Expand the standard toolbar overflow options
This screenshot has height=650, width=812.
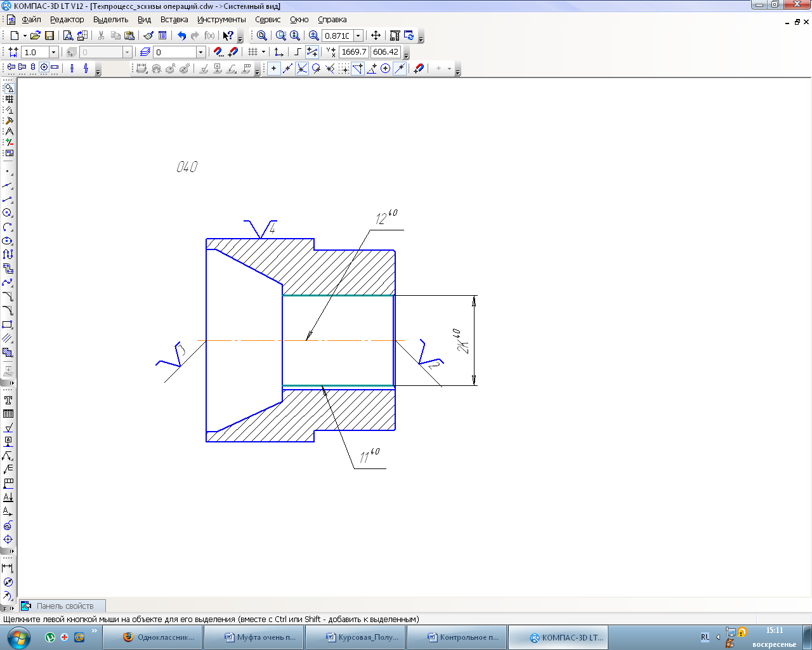pyautogui.click(x=240, y=37)
